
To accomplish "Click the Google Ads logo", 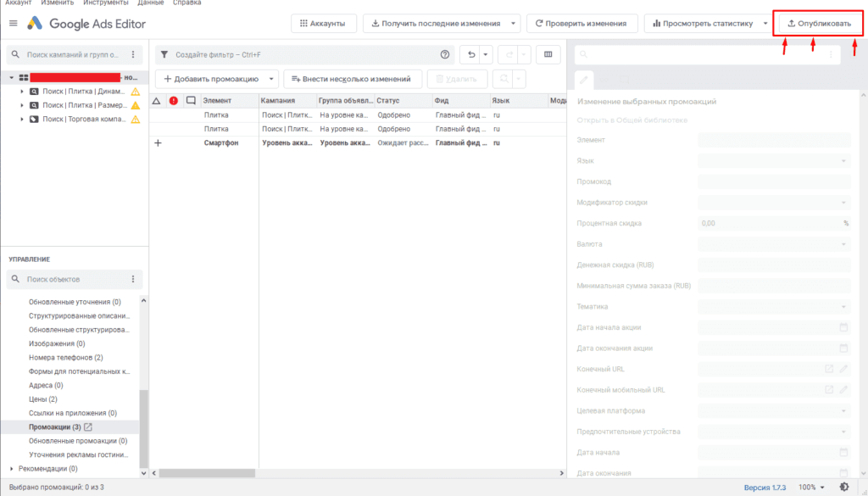I will pos(35,23).
